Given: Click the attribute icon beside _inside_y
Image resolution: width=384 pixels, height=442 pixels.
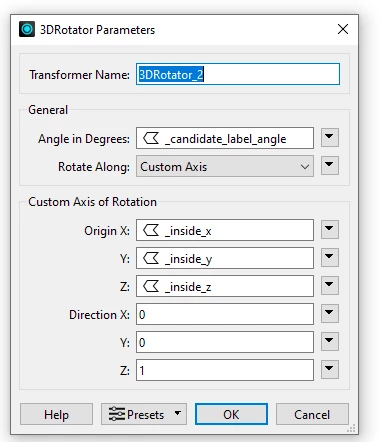Looking at the screenshot, I should coord(151,258).
